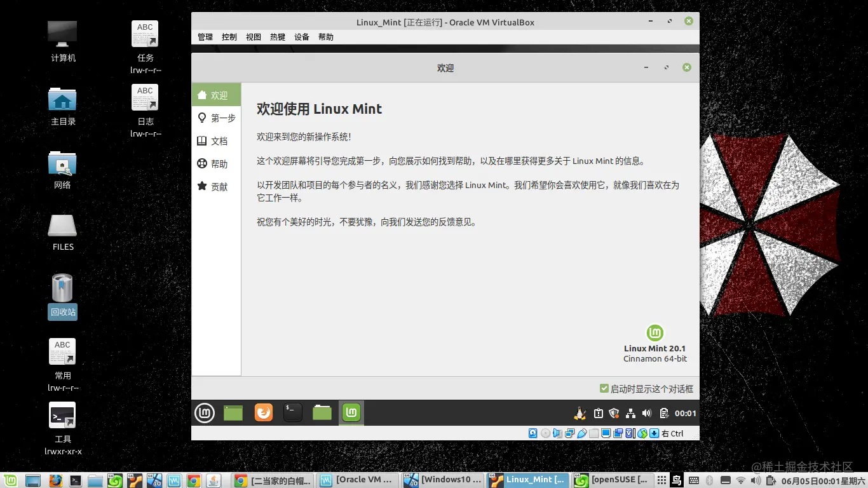Viewport: 868px width, 488px height.
Task: Click the Tux penguin tray icon
Action: [x=580, y=413]
